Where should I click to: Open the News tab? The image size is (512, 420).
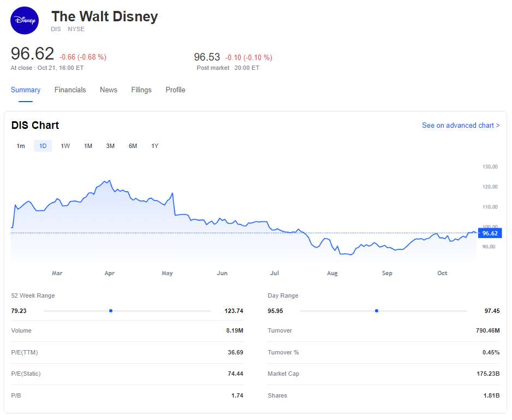[x=109, y=90]
